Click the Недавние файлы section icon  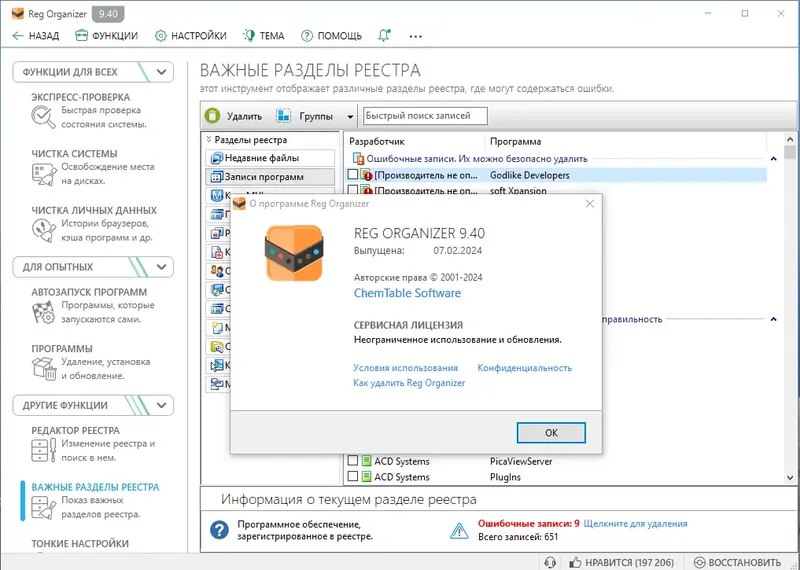click(217, 158)
